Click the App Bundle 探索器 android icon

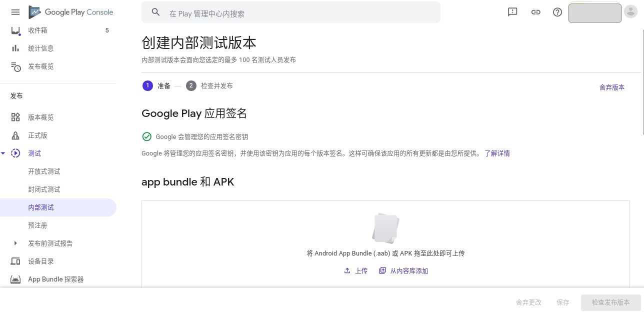pyautogui.click(x=15, y=279)
